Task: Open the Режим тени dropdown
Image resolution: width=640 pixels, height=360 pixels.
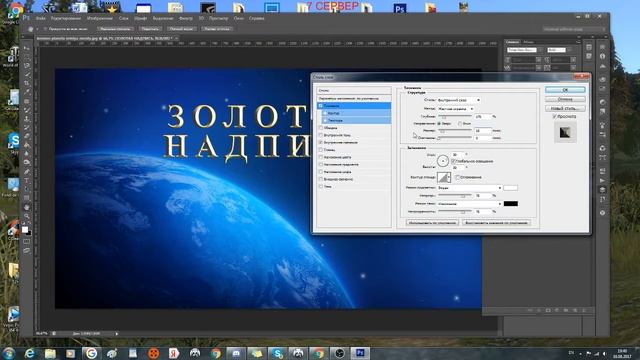Action: click(469, 203)
